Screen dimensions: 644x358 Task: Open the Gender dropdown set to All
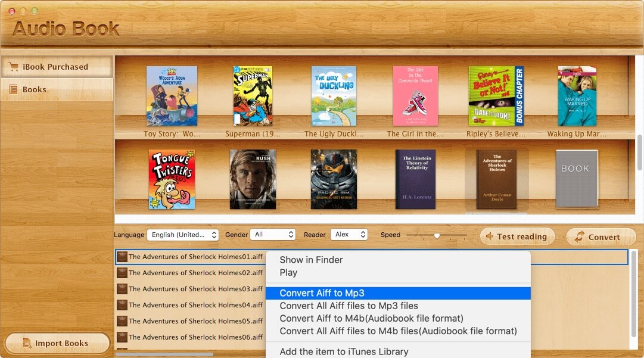pos(273,235)
